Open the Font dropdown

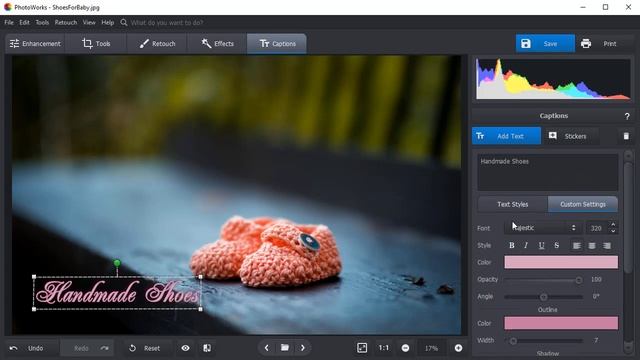[x=542, y=228]
